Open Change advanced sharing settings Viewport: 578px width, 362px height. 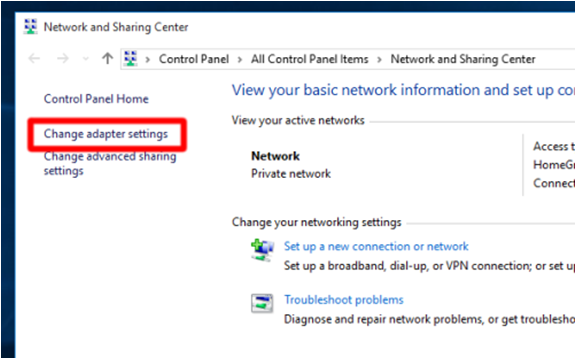110,163
